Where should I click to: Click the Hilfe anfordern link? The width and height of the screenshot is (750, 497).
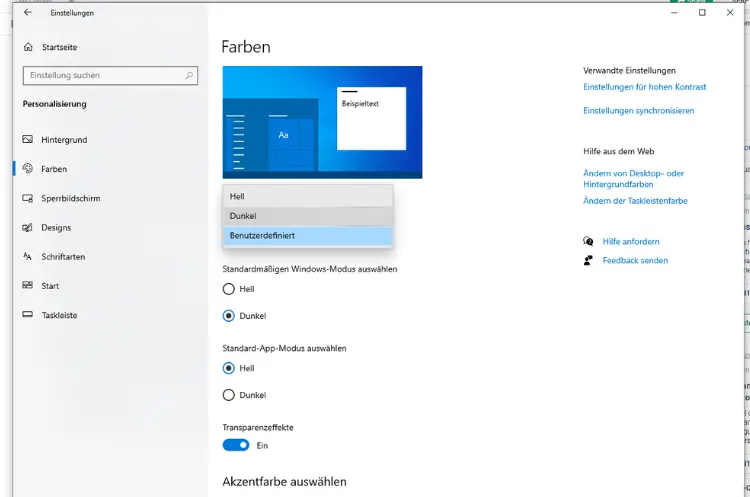[x=631, y=242]
